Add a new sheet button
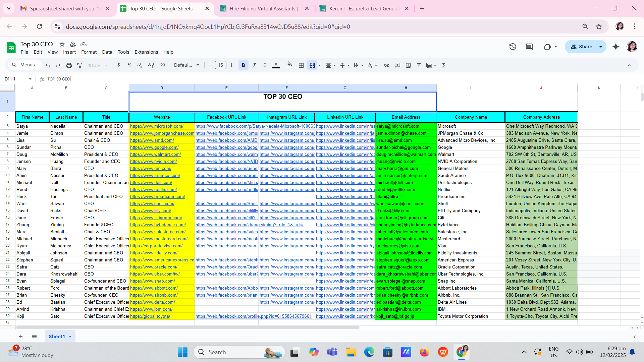This screenshot has height=362, width=644. (x=21, y=337)
